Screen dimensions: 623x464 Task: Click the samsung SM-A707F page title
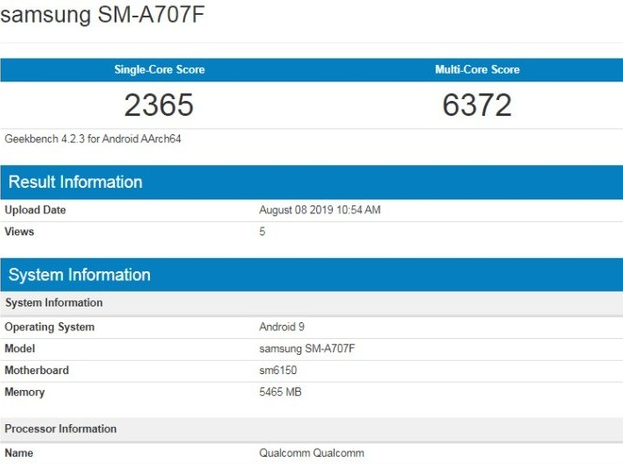pyautogui.click(x=103, y=14)
